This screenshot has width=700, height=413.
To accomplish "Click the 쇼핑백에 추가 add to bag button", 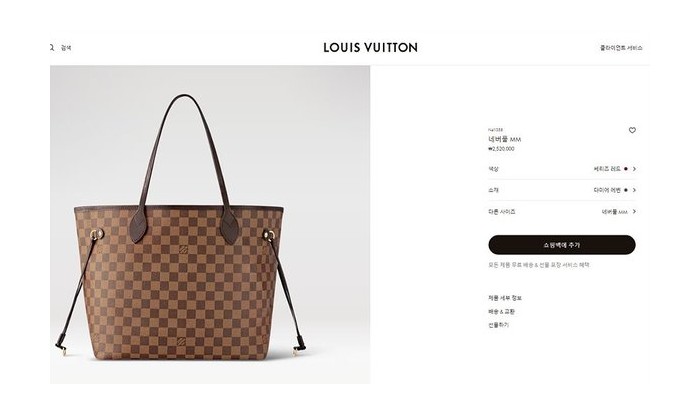I will pyautogui.click(x=562, y=245).
